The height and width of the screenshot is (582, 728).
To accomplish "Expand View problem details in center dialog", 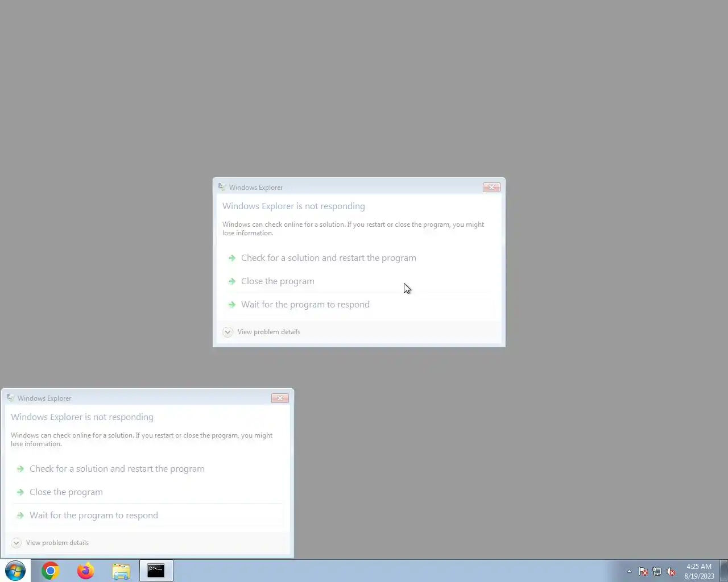I will (262, 332).
